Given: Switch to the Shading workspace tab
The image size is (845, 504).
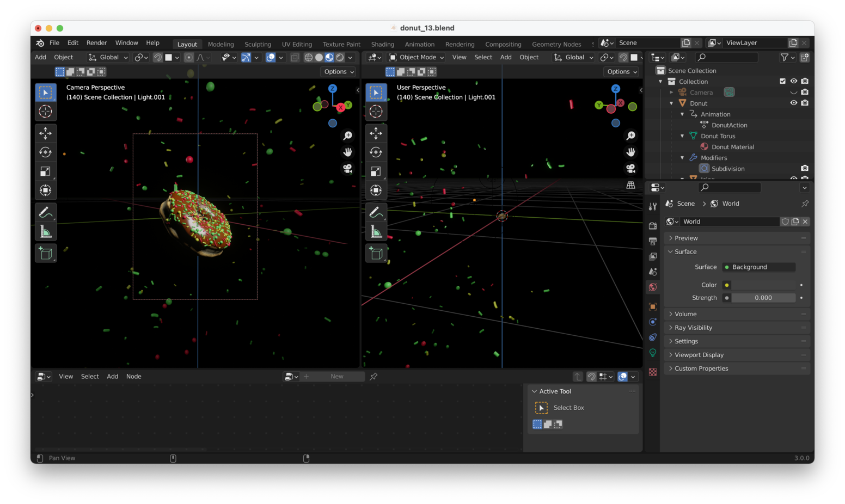Looking at the screenshot, I should click(382, 44).
